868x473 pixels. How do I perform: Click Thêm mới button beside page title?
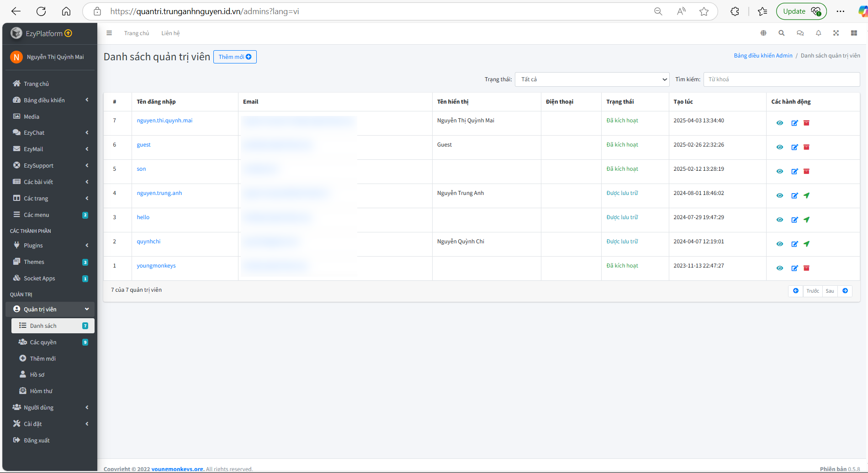(x=235, y=57)
